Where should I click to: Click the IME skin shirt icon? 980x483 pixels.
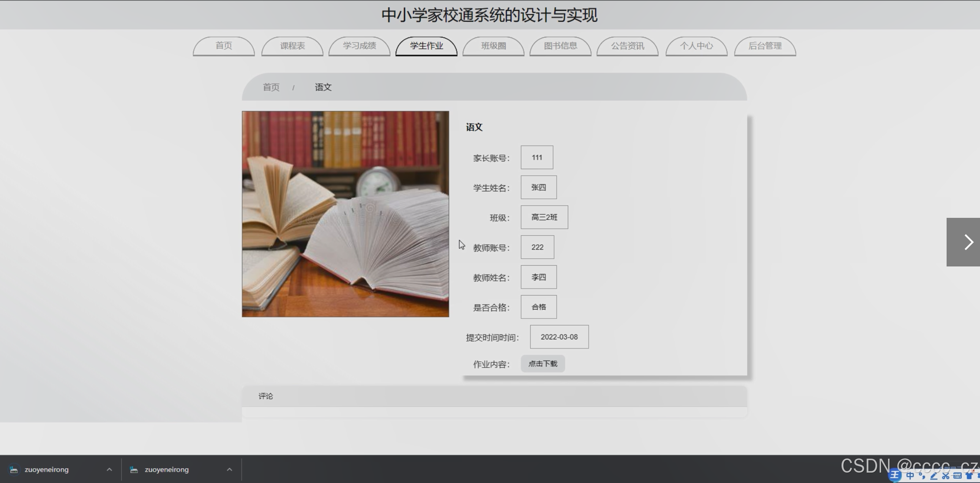[x=969, y=476]
